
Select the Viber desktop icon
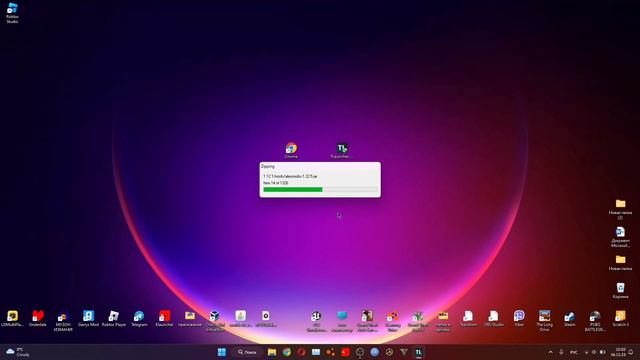[519, 318]
